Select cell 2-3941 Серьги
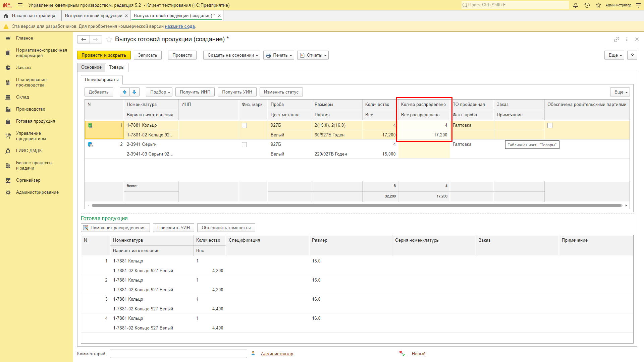Screen dimensions: 644x362 pos(151,144)
